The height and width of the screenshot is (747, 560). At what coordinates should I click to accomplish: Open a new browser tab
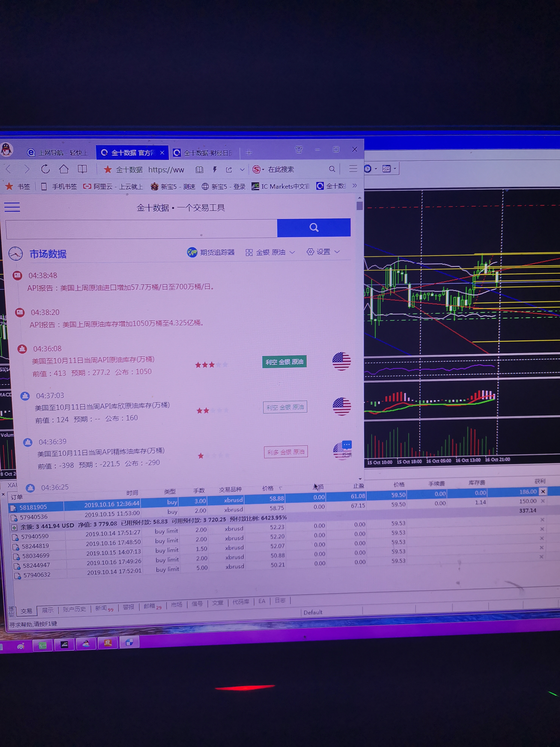pos(249,153)
